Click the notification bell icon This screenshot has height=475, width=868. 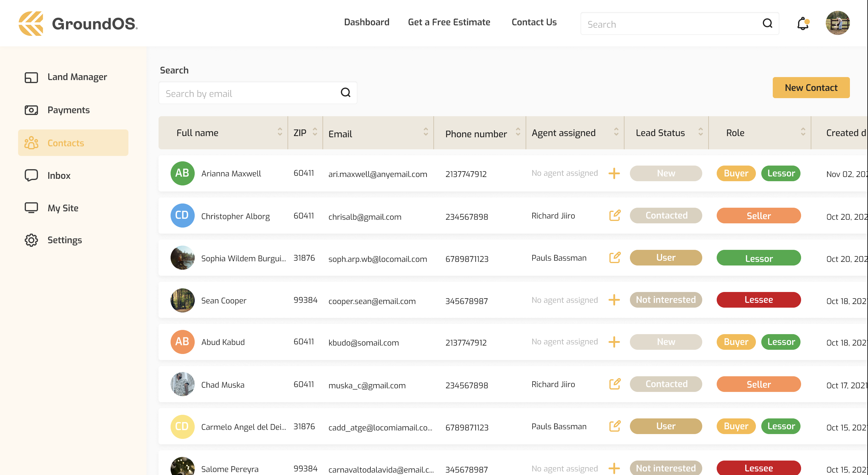pyautogui.click(x=803, y=23)
